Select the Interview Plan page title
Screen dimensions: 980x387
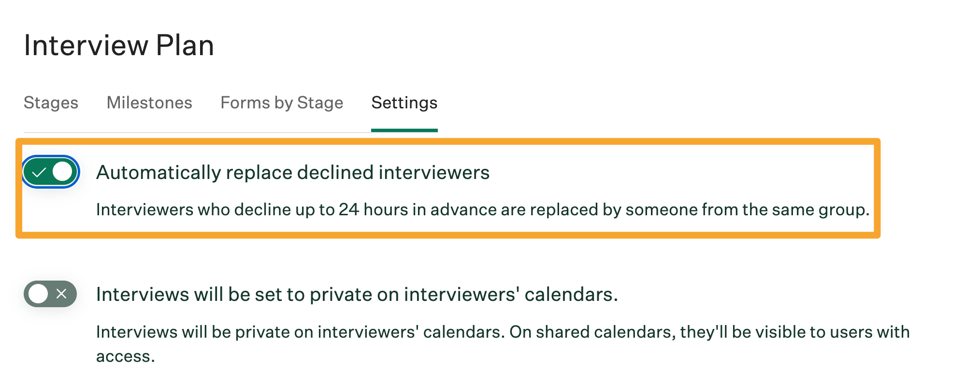click(119, 45)
